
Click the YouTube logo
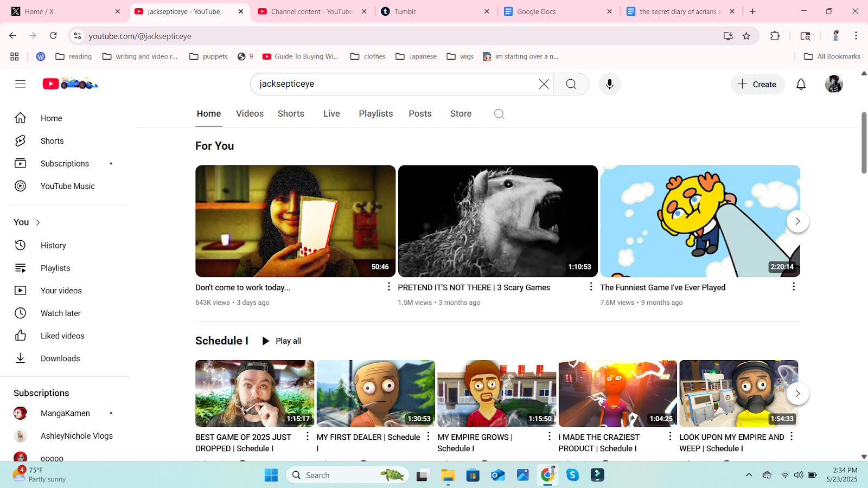(70, 84)
